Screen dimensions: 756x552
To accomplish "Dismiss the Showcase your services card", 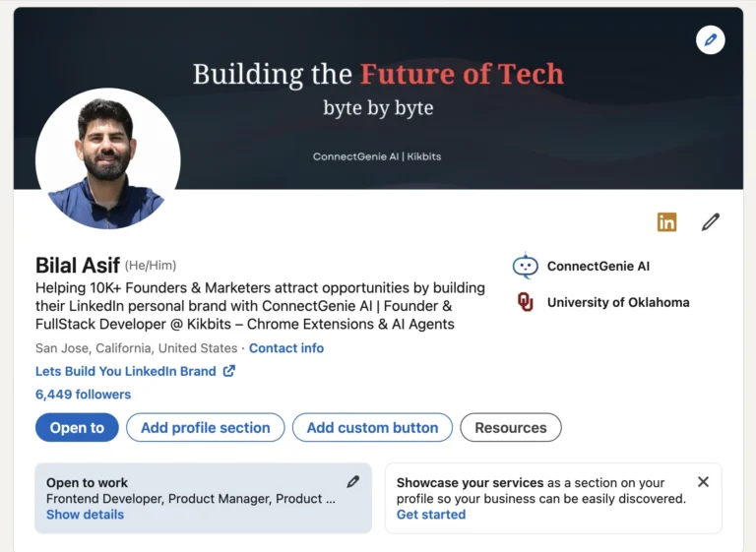I will click(x=703, y=481).
